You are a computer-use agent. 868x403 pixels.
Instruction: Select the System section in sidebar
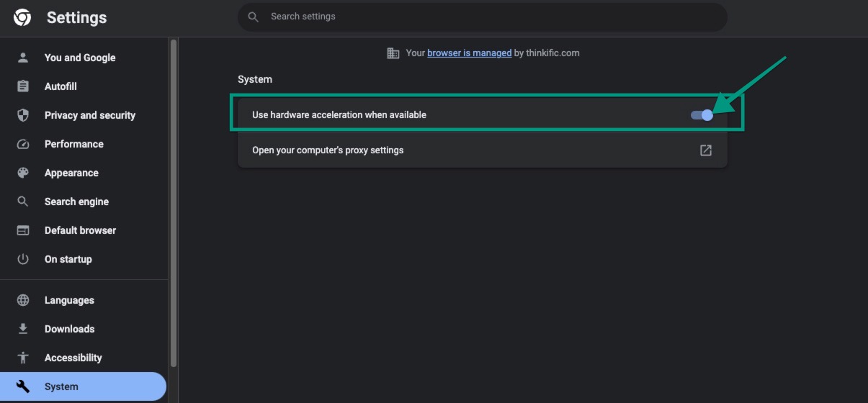(83, 386)
